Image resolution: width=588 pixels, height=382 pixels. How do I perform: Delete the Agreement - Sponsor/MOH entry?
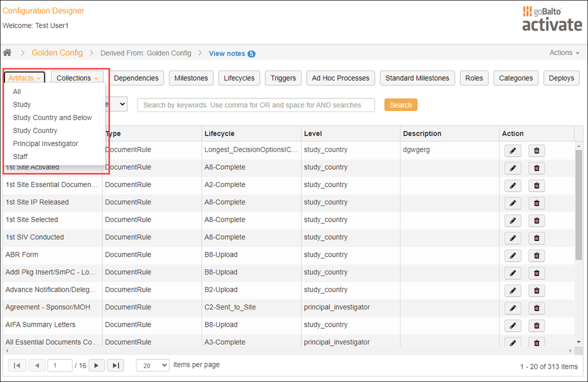(x=536, y=307)
